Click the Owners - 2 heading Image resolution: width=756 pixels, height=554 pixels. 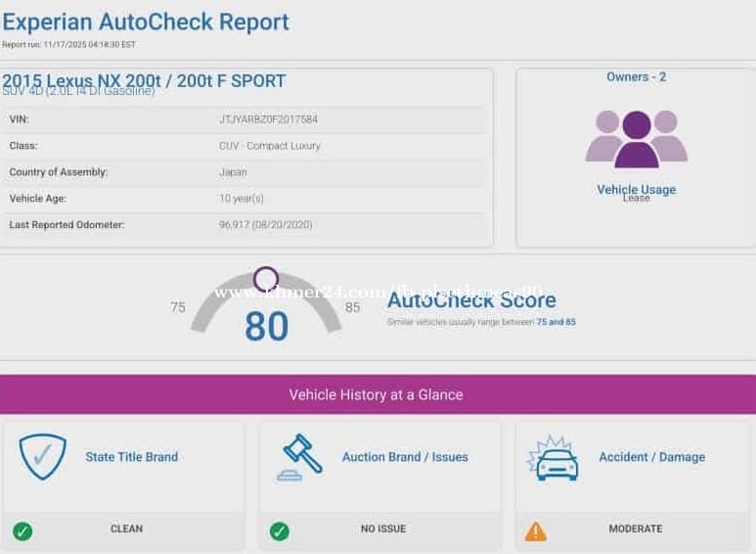coord(636,76)
